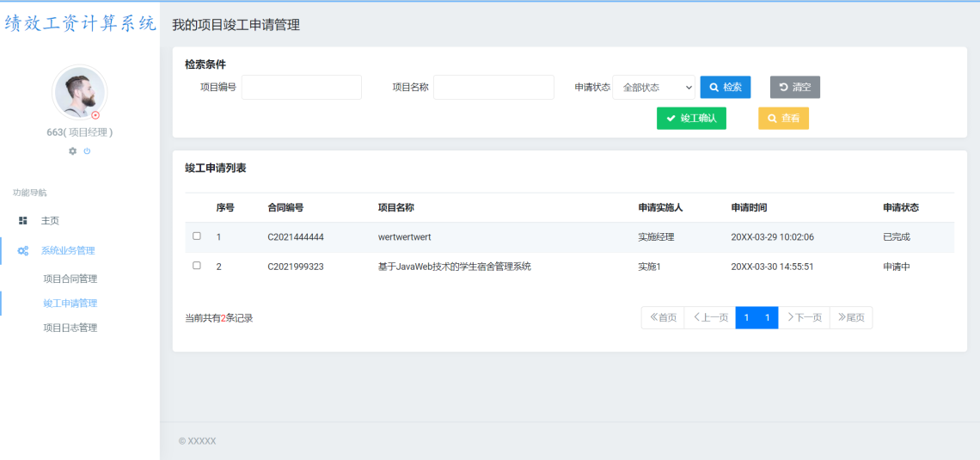
Task: Click the power logout icon under username
Action: tap(87, 151)
